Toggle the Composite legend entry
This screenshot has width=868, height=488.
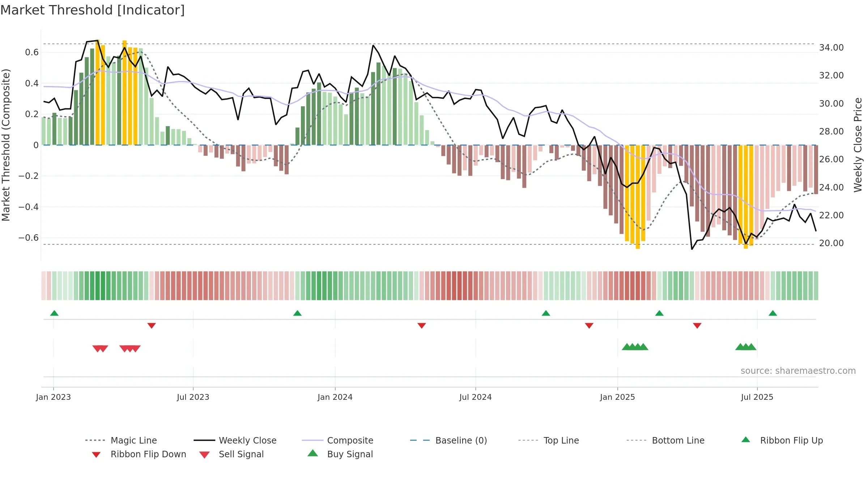(x=337, y=440)
